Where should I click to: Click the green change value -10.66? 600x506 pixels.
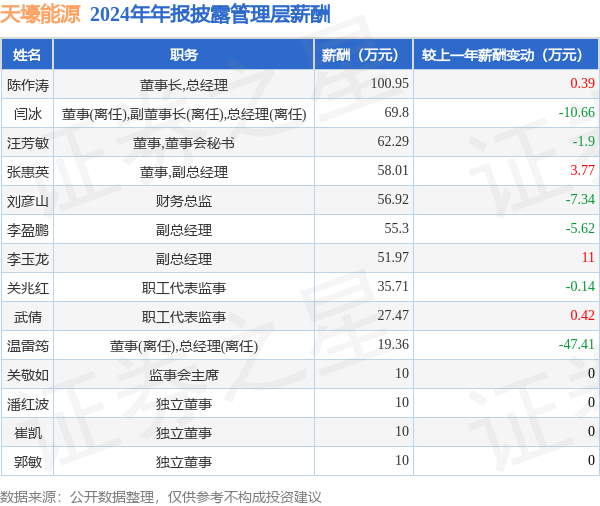(577, 113)
